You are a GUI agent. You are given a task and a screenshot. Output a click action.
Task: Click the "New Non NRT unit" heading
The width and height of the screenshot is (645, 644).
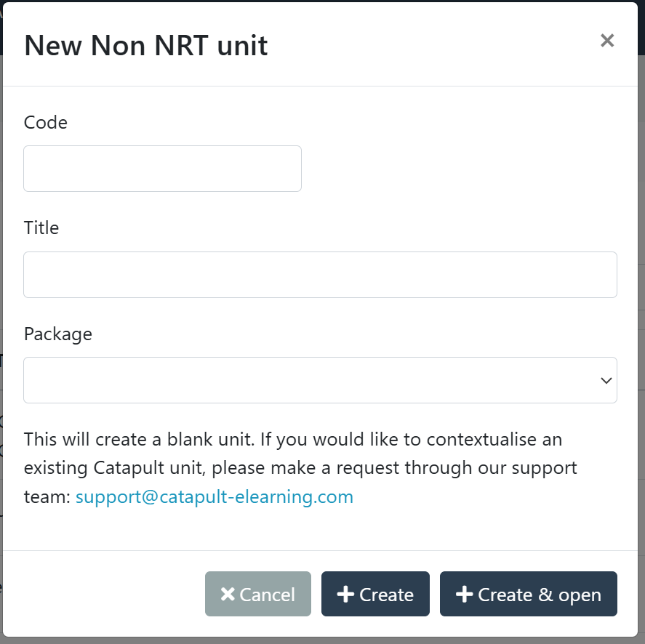(x=146, y=45)
